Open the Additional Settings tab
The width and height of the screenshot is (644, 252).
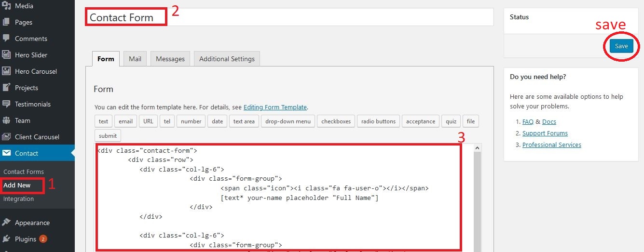click(x=227, y=59)
